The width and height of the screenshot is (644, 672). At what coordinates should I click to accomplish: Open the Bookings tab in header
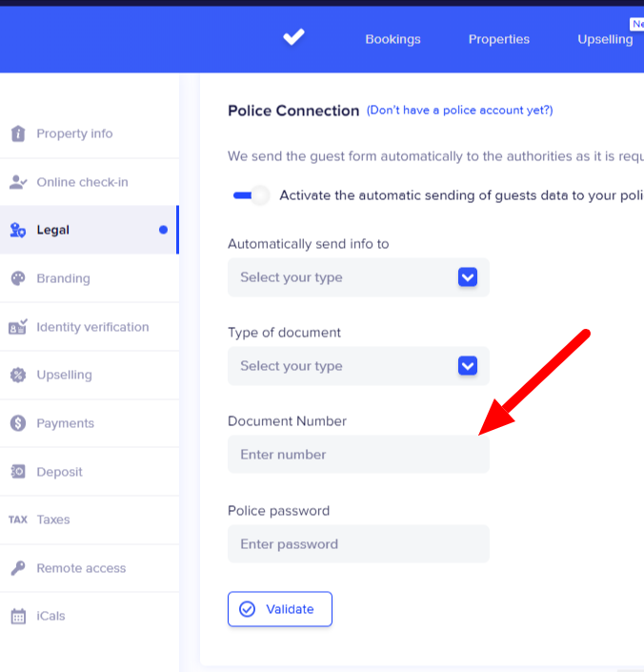pyautogui.click(x=392, y=39)
